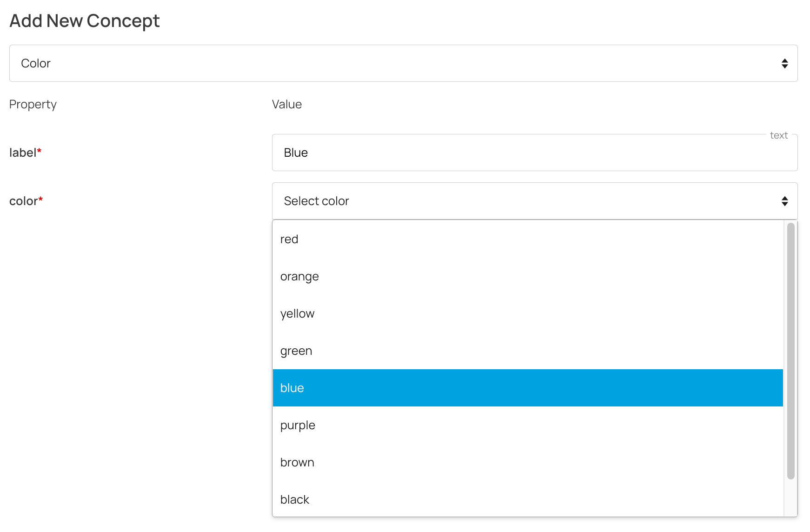Click the Property column header
810x532 pixels.
tap(33, 104)
